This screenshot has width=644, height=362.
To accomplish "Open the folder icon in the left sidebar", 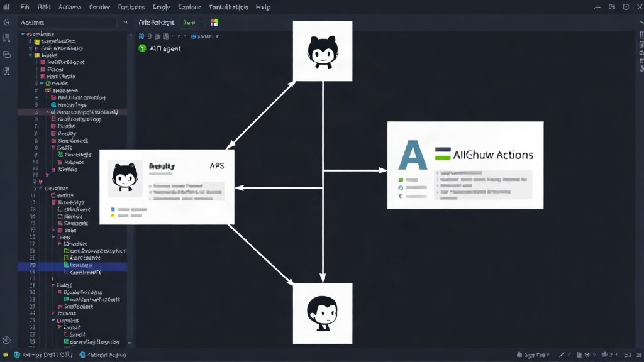I will pos(6,55).
